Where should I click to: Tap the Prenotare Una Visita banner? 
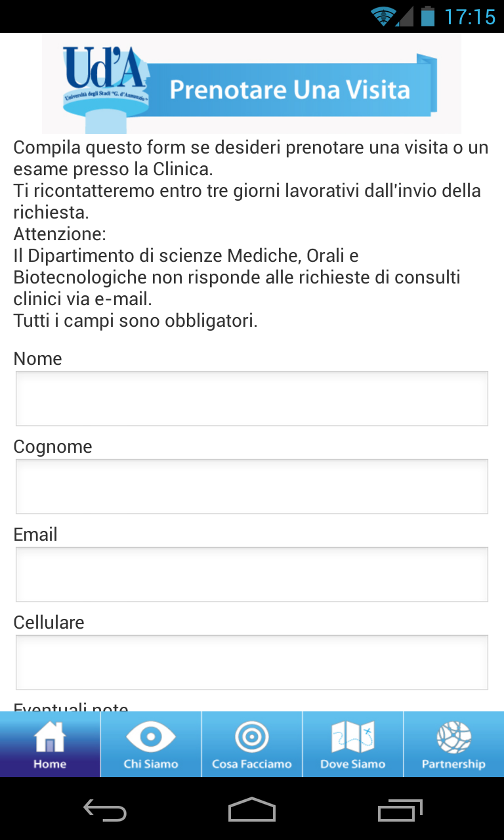[x=290, y=90]
